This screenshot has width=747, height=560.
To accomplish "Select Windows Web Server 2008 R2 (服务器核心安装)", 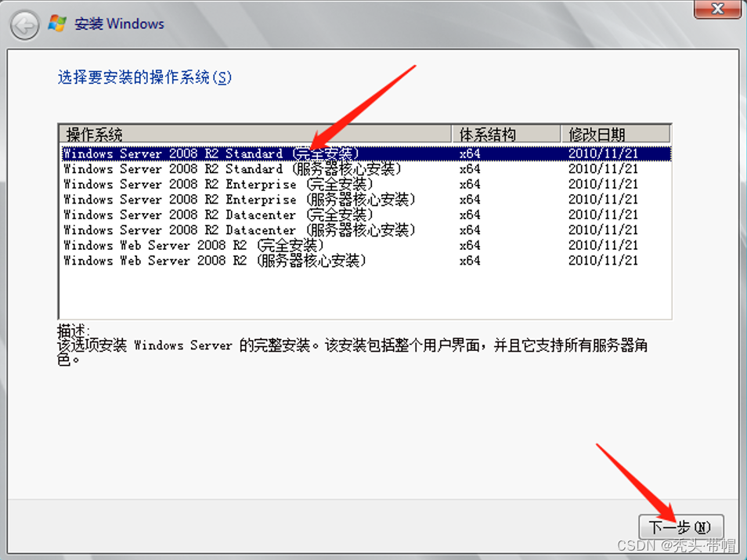I will pos(366,260).
